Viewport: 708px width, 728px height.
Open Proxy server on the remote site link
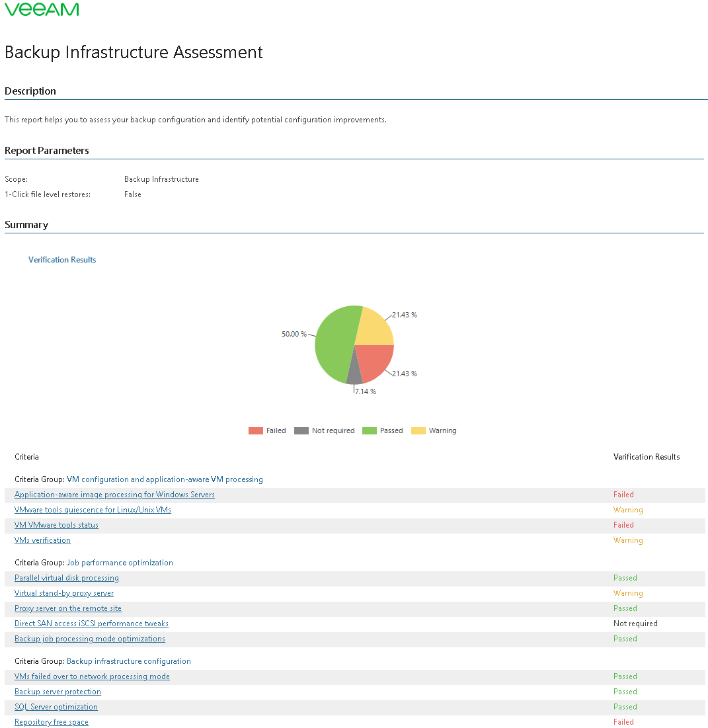(x=68, y=609)
